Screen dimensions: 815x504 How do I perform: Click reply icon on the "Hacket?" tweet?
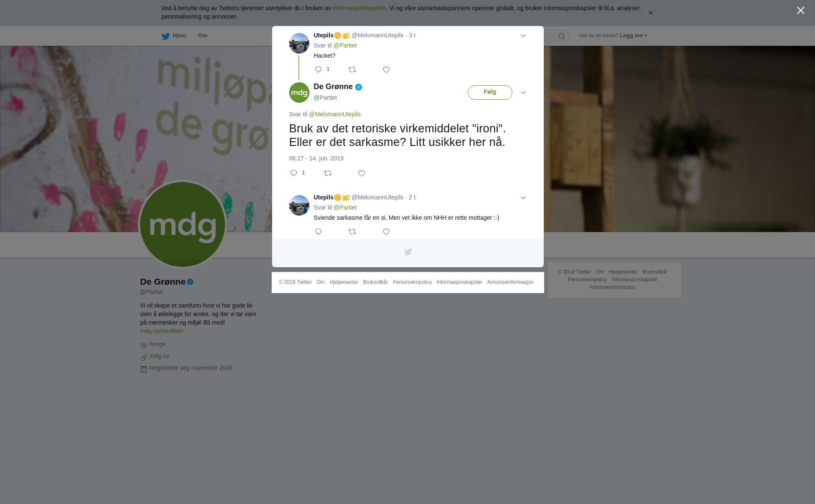(318, 70)
